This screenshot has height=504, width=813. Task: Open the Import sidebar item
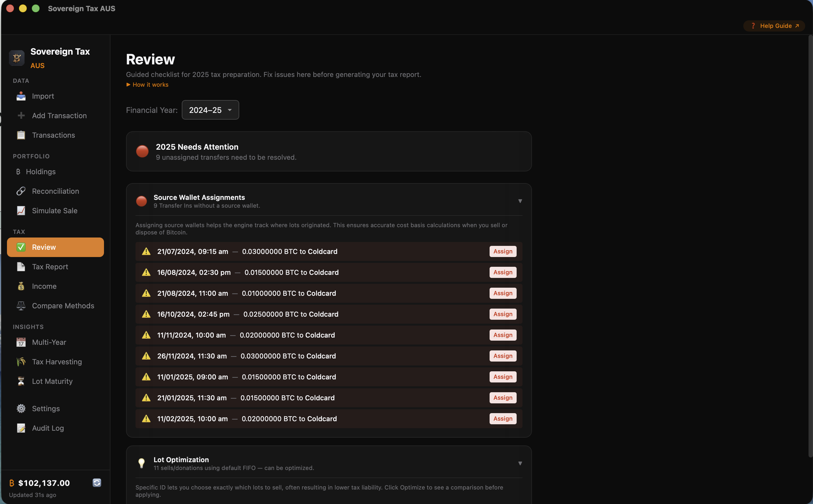click(x=43, y=96)
